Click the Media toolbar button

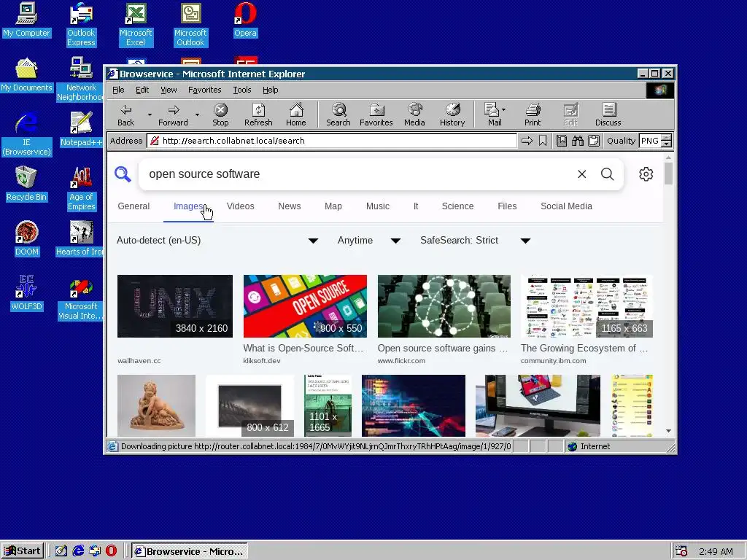pos(414,114)
